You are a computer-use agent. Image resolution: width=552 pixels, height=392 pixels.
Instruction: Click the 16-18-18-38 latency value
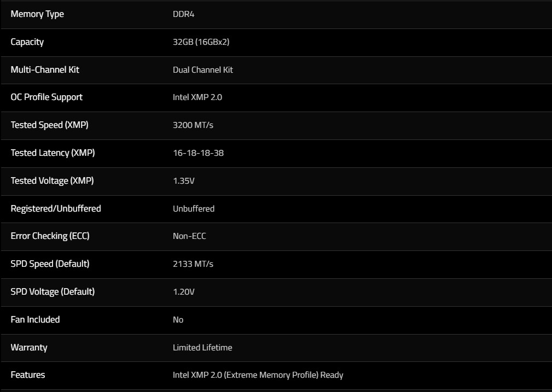click(x=198, y=153)
